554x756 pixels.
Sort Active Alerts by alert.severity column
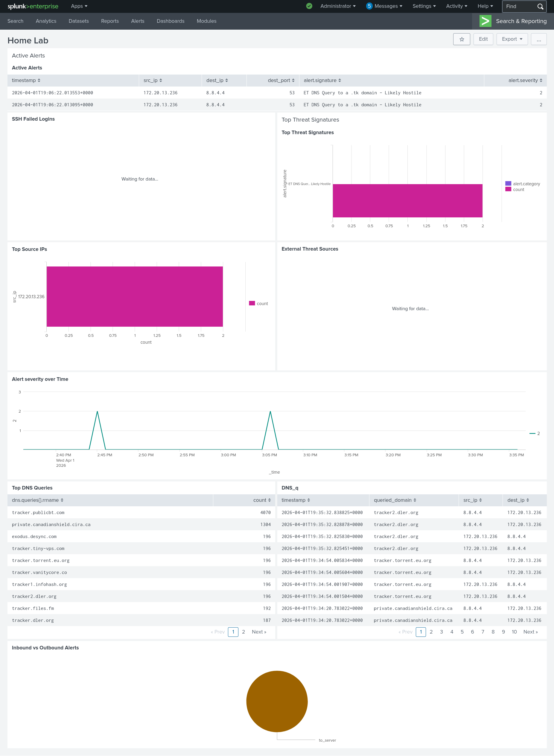(525, 81)
